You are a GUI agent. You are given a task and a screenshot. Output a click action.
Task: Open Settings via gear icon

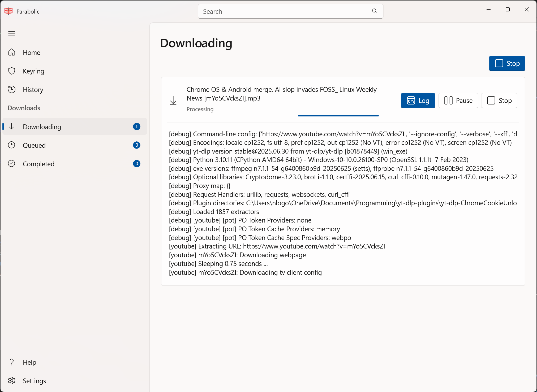[x=12, y=381]
